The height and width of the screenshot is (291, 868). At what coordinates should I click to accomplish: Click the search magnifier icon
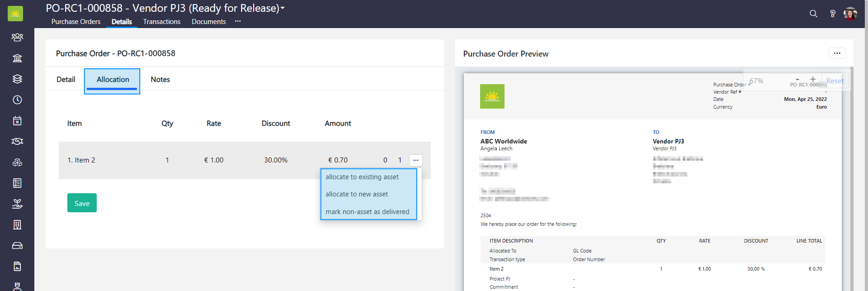[813, 14]
